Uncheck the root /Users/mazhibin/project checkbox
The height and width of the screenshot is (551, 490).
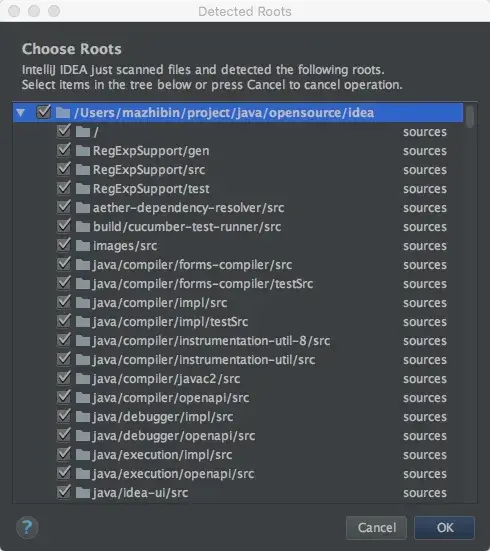click(44, 112)
